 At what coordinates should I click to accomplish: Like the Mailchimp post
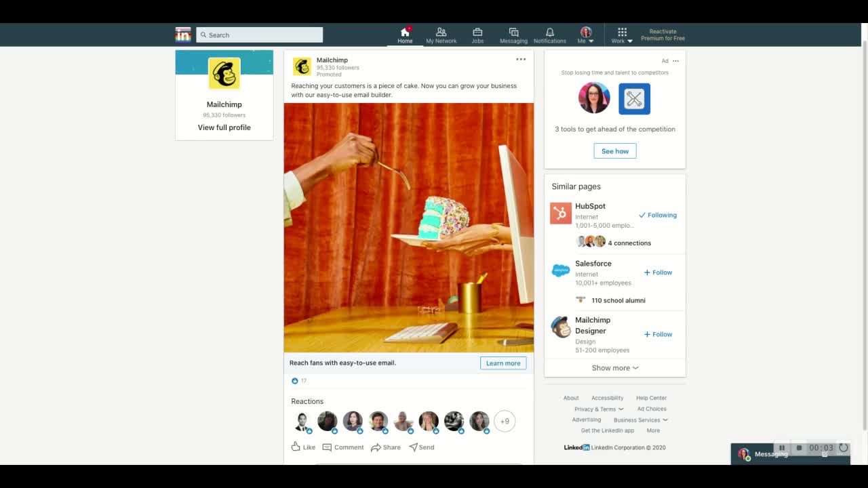click(x=303, y=447)
